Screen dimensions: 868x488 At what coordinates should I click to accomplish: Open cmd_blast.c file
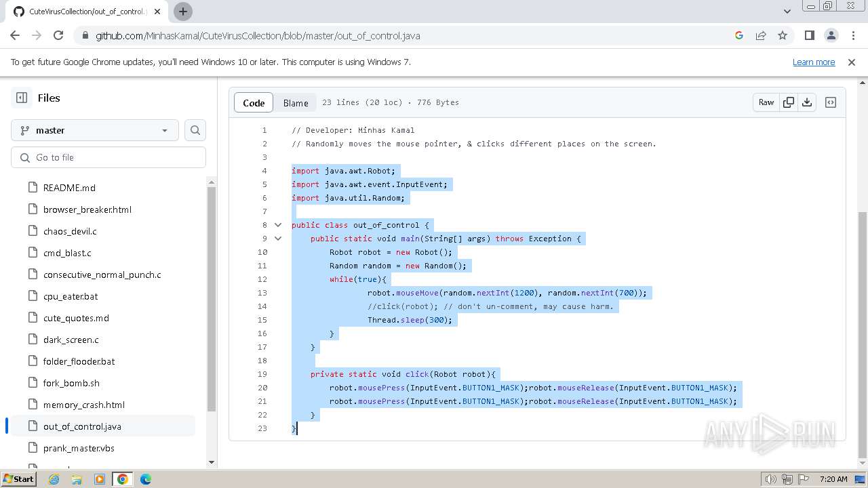(x=67, y=253)
